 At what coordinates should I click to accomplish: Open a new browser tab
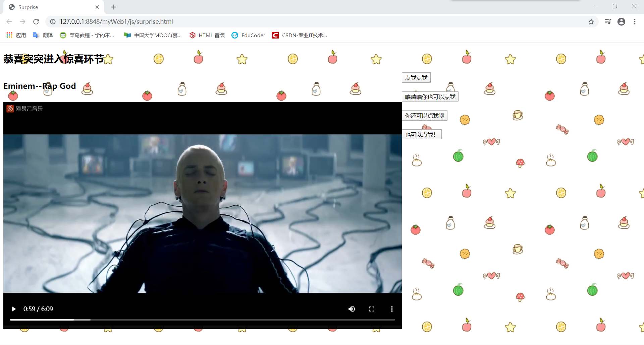click(113, 7)
